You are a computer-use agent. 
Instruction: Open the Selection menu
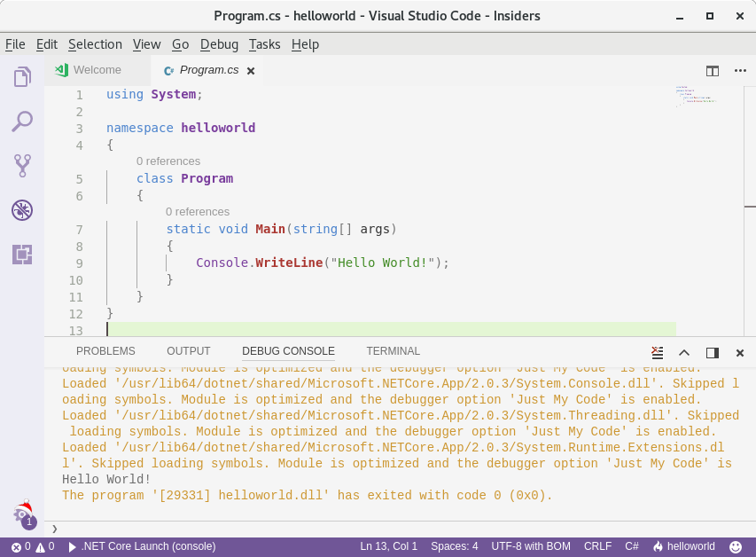pos(95,44)
